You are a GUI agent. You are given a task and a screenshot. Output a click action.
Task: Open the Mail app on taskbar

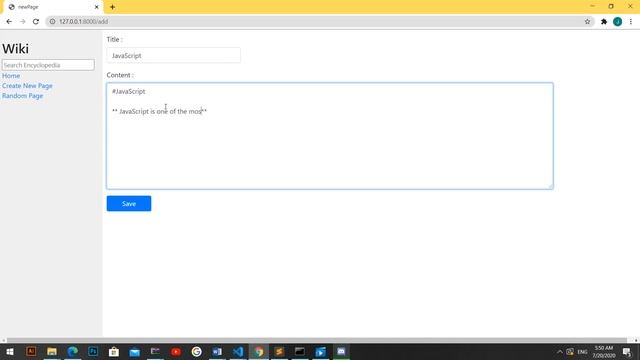135,351
